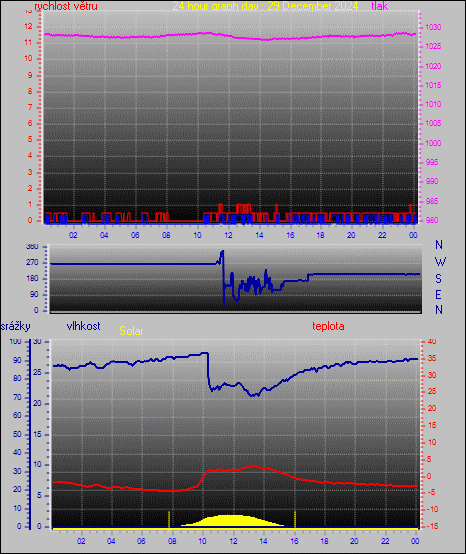Image resolution: width=466 pixels, height=554 pixels.
Task: Click the 'rychlost větru' wind speed label
Action: tap(66, 6)
